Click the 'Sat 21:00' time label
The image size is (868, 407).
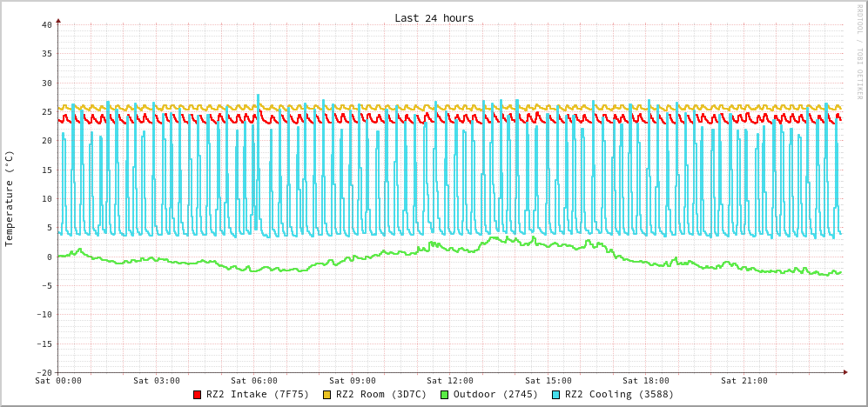pos(744,380)
